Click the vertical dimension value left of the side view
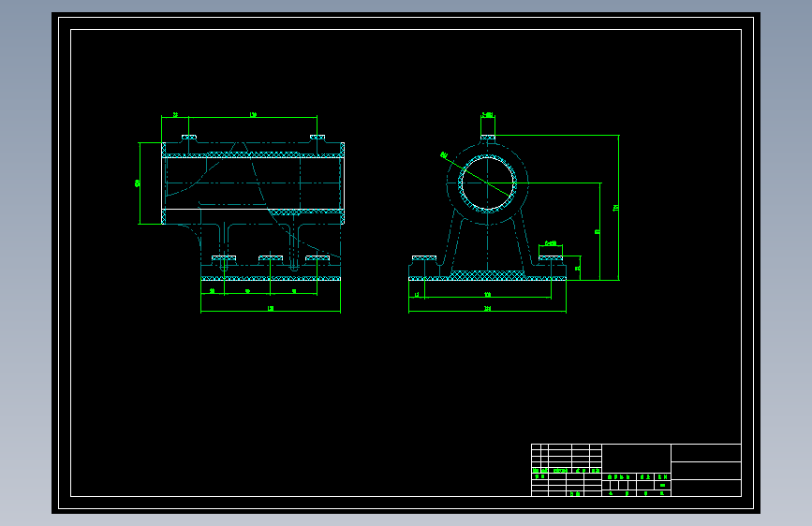 (x=138, y=183)
